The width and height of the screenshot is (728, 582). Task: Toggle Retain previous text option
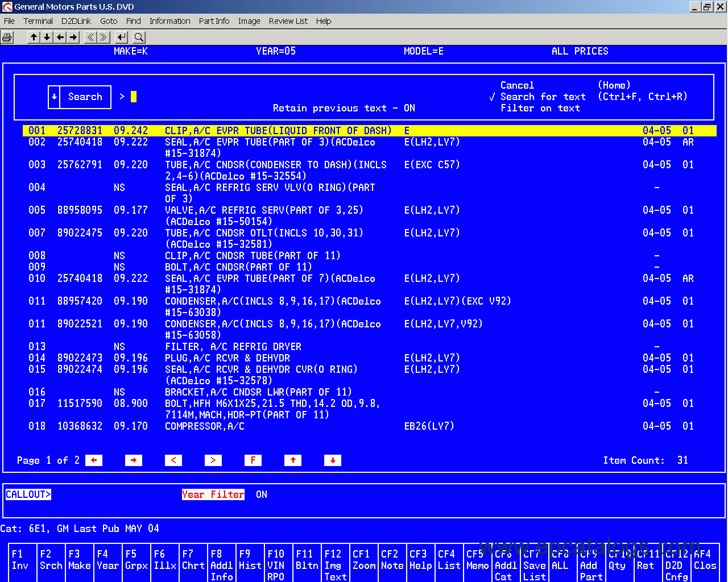(x=344, y=108)
